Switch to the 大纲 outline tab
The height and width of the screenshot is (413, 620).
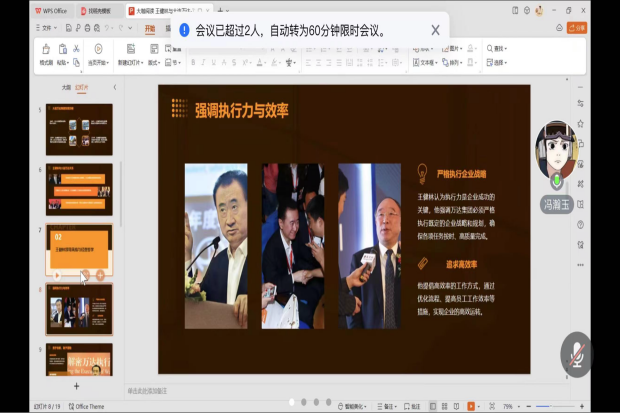click(66, 87)
